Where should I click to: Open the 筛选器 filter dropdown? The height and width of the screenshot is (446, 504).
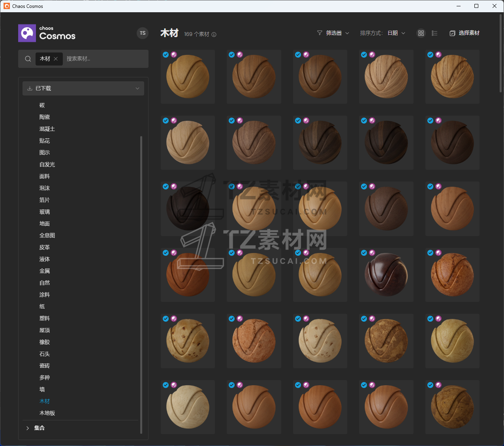click(333, 33)
